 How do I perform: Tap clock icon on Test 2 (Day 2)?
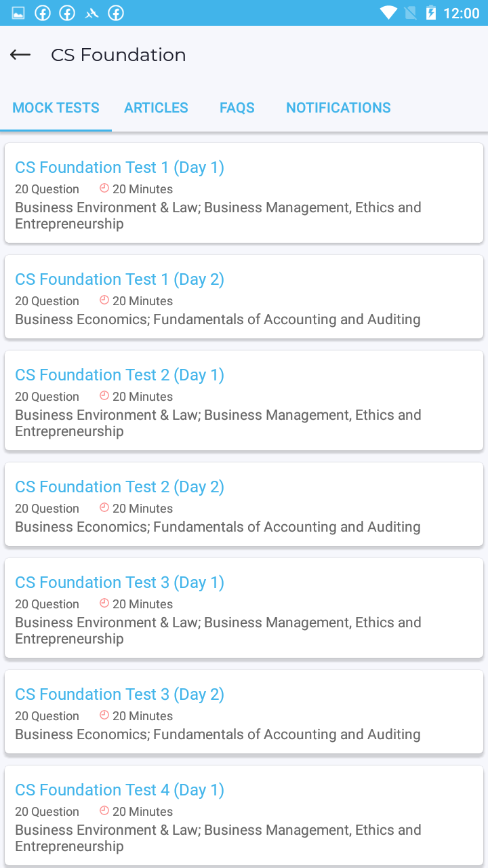pyautogui.click(x=104, y=507)
